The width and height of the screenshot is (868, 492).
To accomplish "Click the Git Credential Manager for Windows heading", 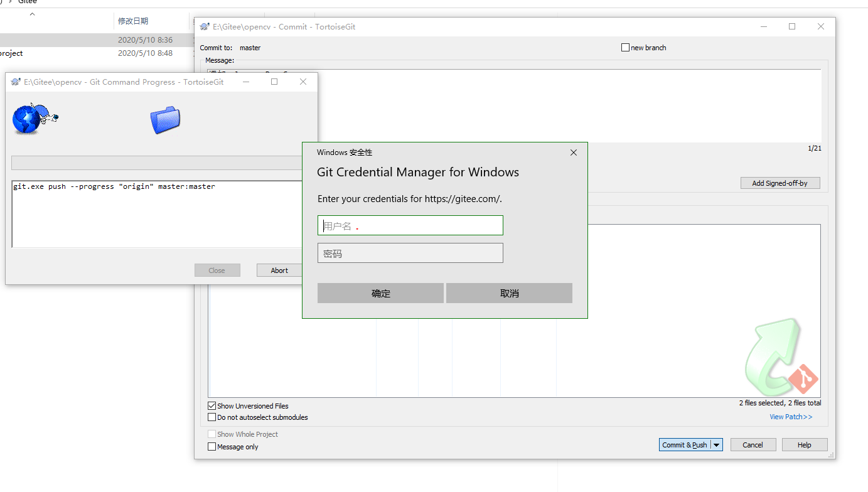I will (x=418, y=172).
